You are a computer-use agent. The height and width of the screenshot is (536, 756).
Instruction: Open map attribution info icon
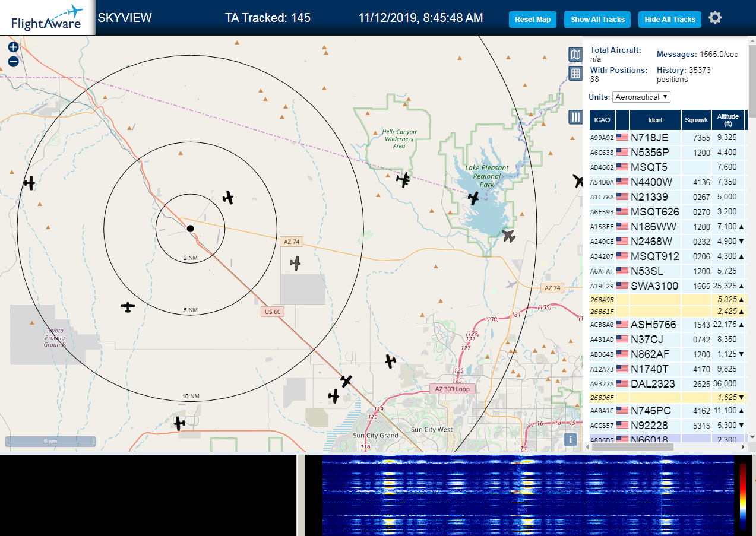[x=570, y=439]
